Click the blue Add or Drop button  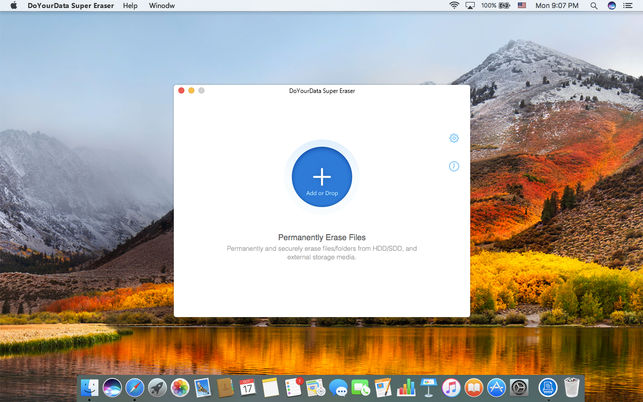[322, 177]
